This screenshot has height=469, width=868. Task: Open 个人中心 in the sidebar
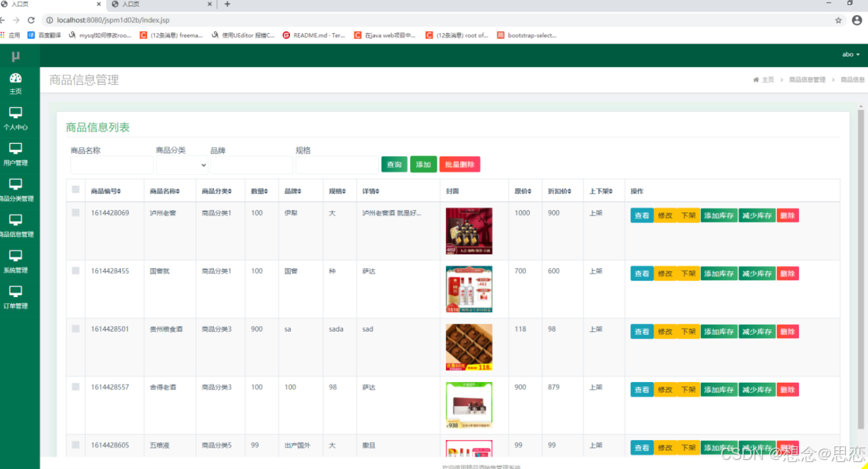click(x=15, y=118)
